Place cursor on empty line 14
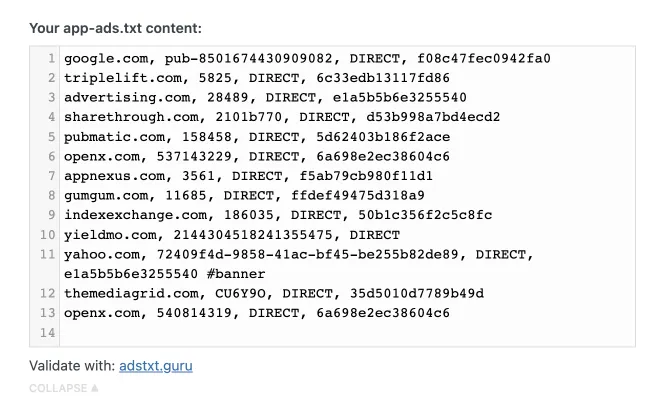The image size is (662, 399). [347, 333]
